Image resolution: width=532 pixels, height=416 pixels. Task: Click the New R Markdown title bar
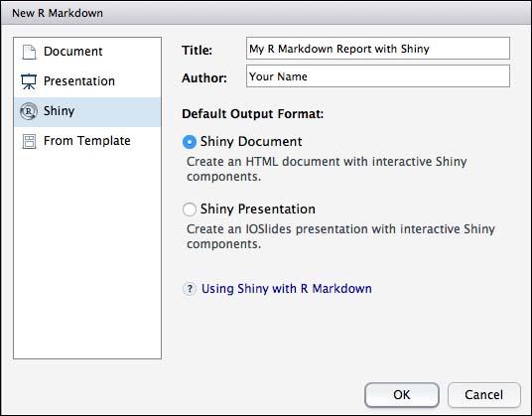[266, 13]
